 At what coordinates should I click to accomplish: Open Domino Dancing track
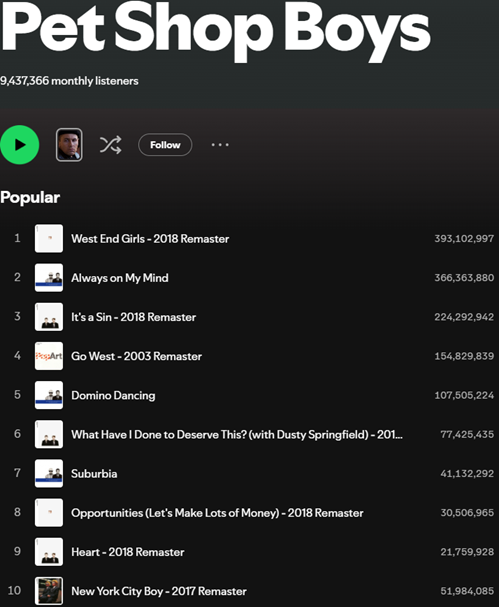pos(113,395)
